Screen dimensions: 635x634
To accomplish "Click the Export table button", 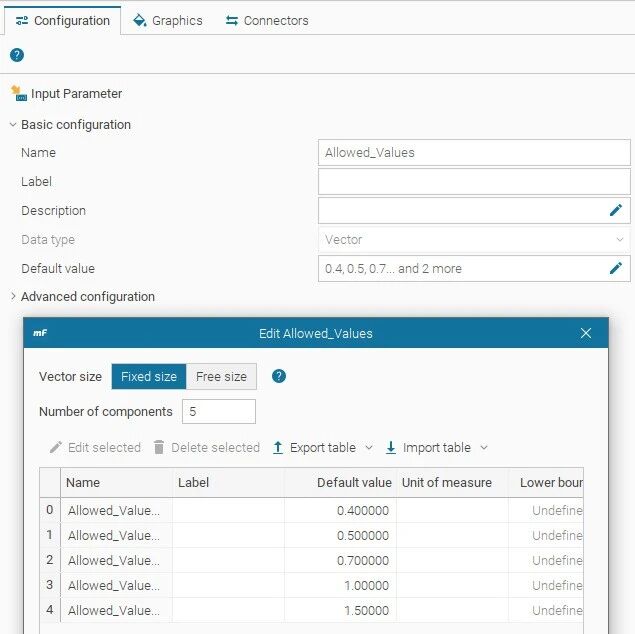I will click(x=314, y=447).
